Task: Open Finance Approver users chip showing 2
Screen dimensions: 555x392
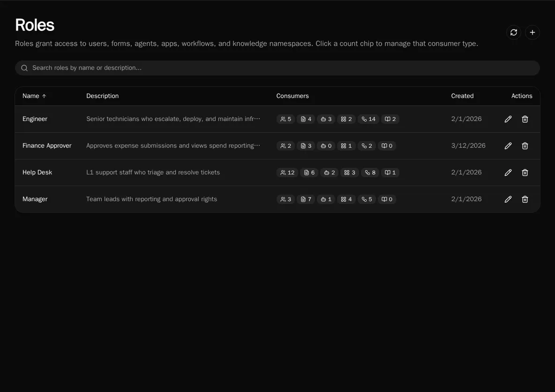Action: tap(285, 146)
